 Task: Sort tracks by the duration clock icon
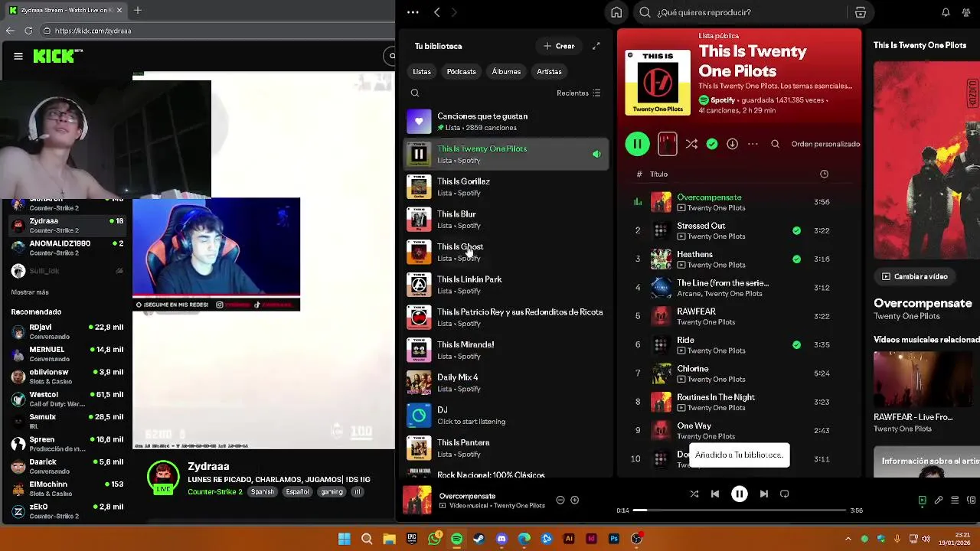point(824,174)
